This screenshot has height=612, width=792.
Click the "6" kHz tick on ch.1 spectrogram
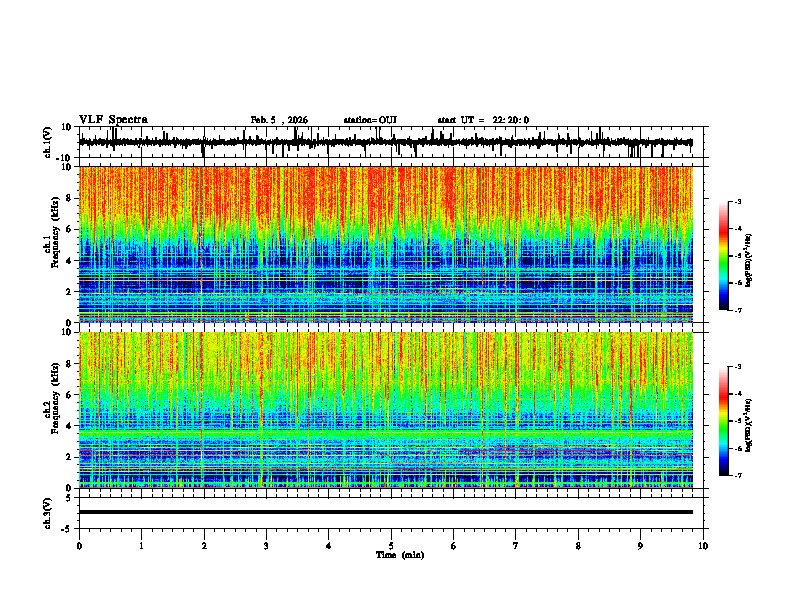point(70,229)
